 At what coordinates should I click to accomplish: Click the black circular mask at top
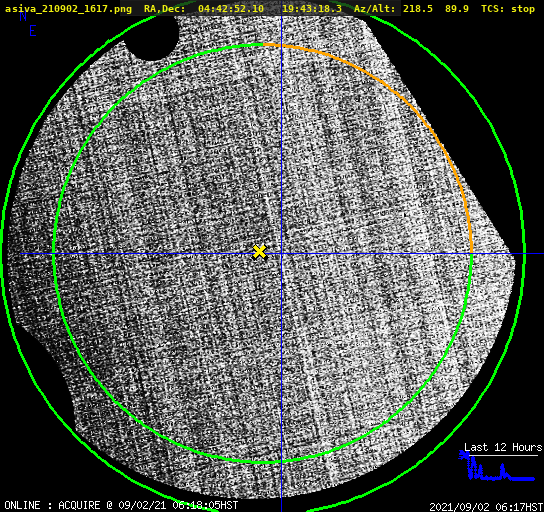(x=151, y=36)
